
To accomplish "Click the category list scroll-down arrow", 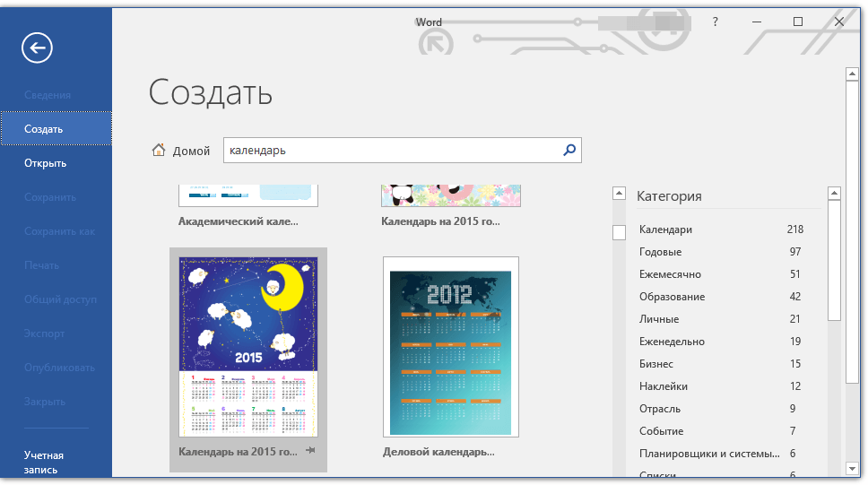I will pos(834,468).
